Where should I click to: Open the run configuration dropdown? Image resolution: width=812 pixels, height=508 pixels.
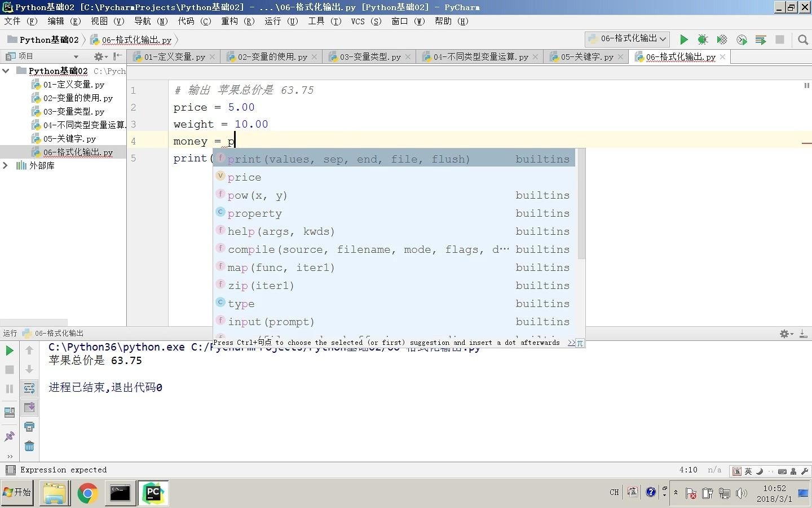tap(628, 39)
